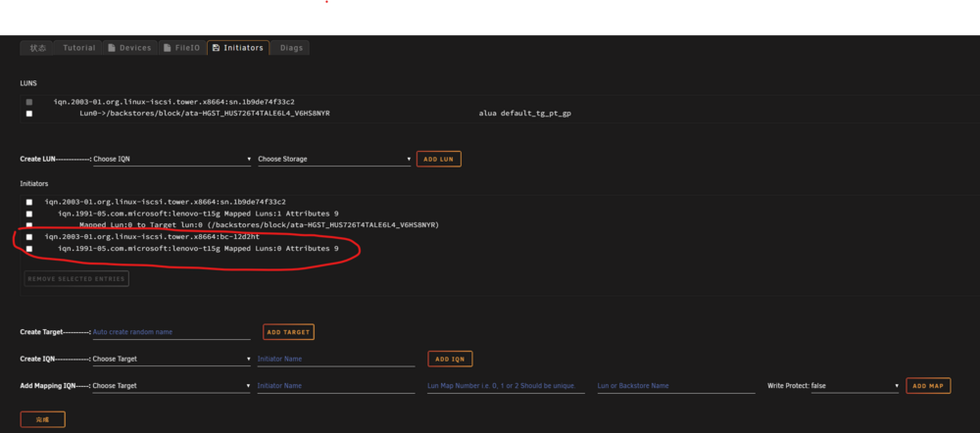
Task: Select the Initiators tab
Action: [x=238, y=48]
